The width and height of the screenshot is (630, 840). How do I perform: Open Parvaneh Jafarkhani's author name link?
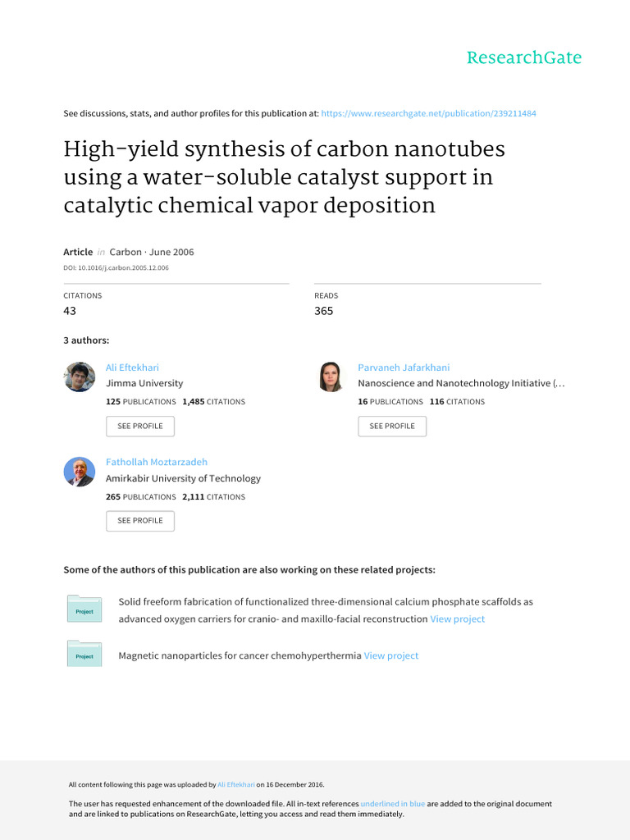(x=404, y=367)
